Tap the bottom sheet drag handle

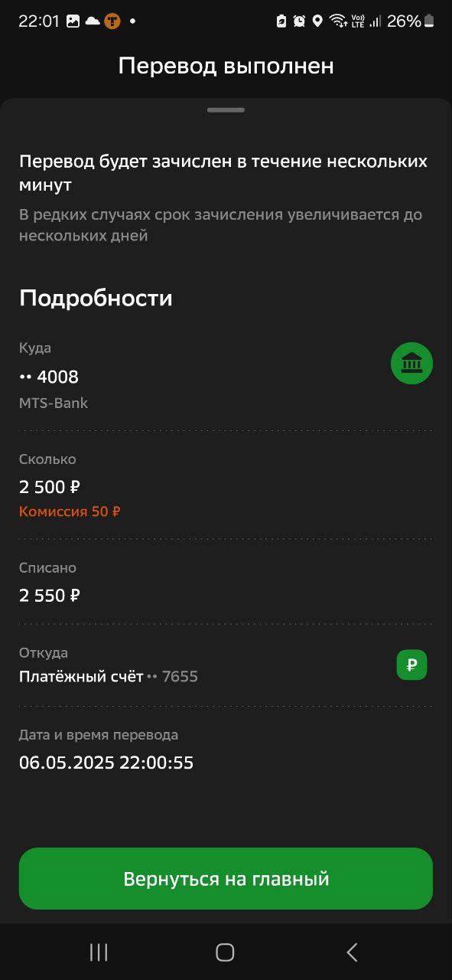pyautogui.click(x=226, y=110)
